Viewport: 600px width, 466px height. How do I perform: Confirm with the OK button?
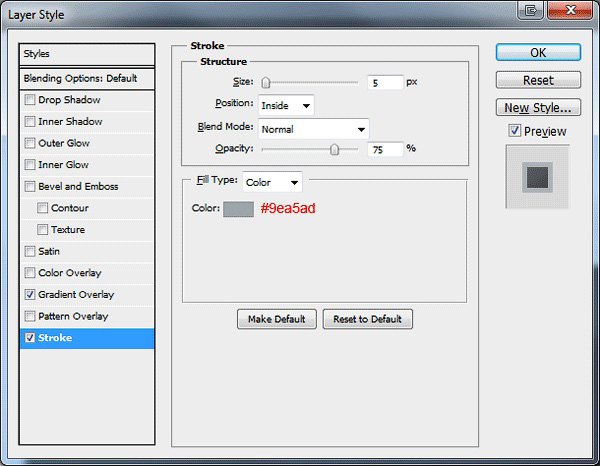(x=538, y=52)
